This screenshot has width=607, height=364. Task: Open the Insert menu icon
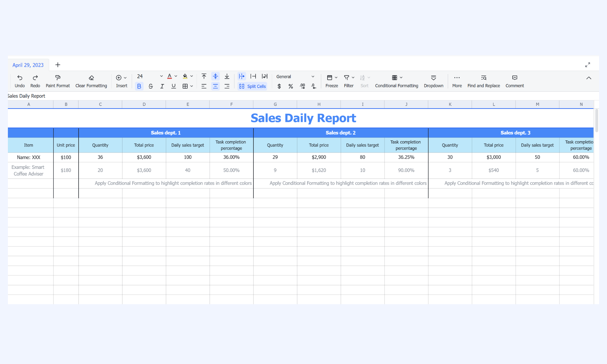coord(119,78)
